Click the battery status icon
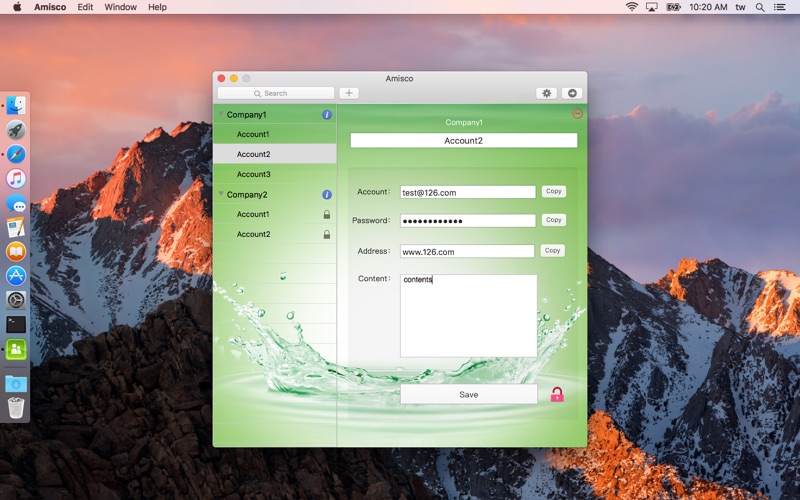Viewport: 800px width, 500px height. click(x=673, y=7)
